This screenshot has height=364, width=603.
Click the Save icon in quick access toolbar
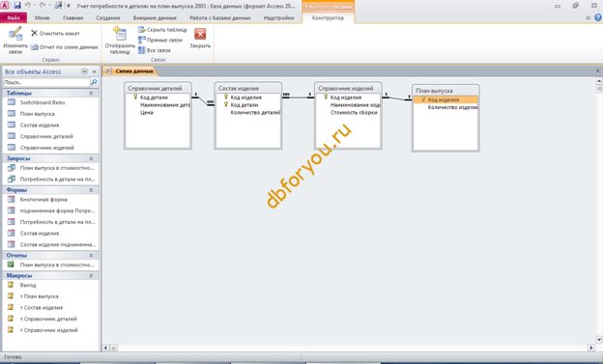point(17,6)
